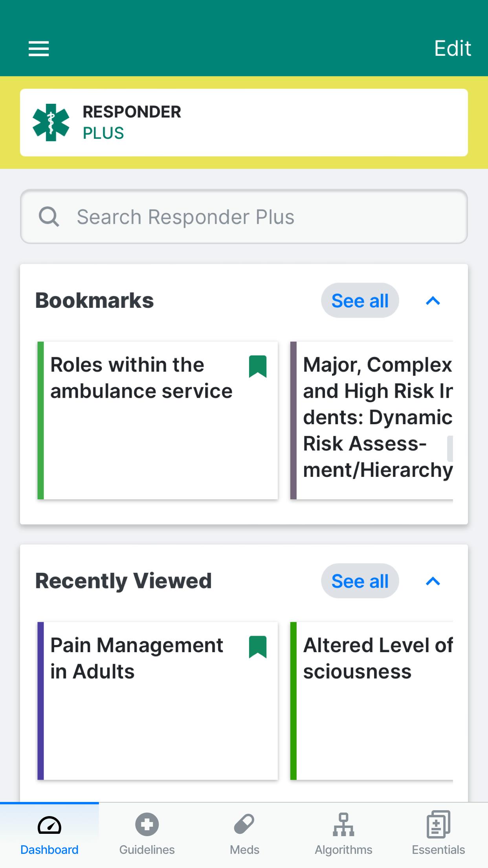The height and width of the screenshot is (868, 488).
Task: Tap the Responder Plus star of life logo
Action: (51, 122)
